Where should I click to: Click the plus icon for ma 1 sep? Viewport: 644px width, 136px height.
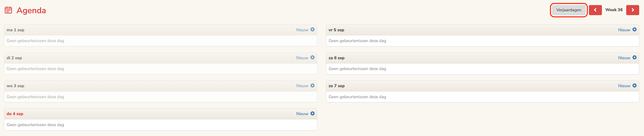click(313, 29)
